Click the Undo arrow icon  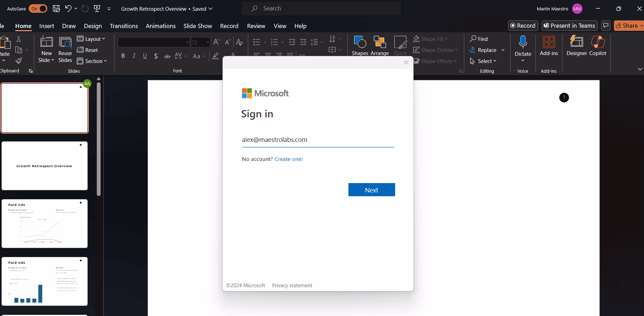point(68,9)
